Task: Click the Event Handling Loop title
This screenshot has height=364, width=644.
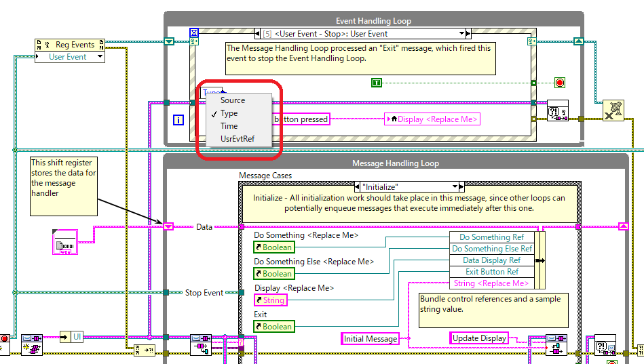Action: [373, 21]
